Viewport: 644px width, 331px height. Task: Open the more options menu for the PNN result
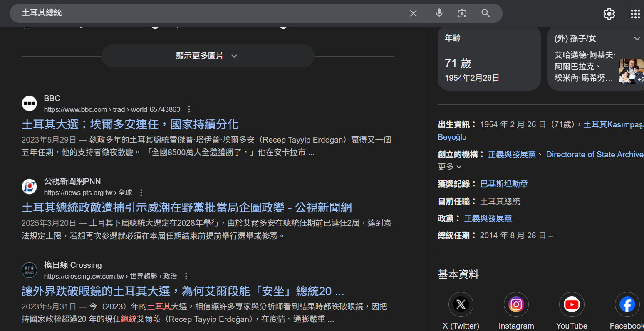click(141, 193)
